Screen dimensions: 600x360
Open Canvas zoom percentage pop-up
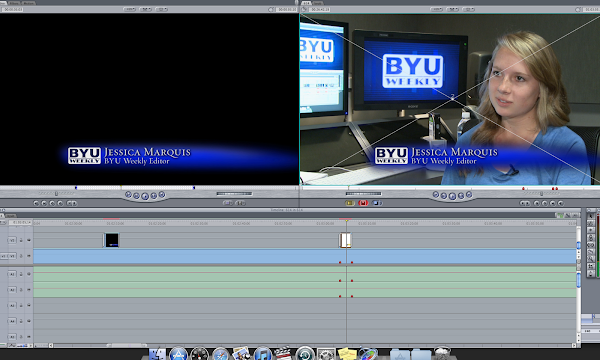pyautogui.click(x=437, y=9)
